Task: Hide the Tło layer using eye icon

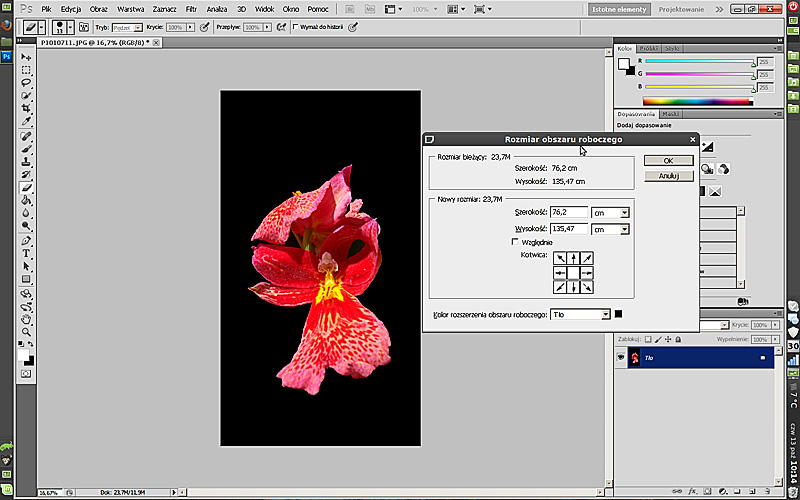Action: (621, 357)
